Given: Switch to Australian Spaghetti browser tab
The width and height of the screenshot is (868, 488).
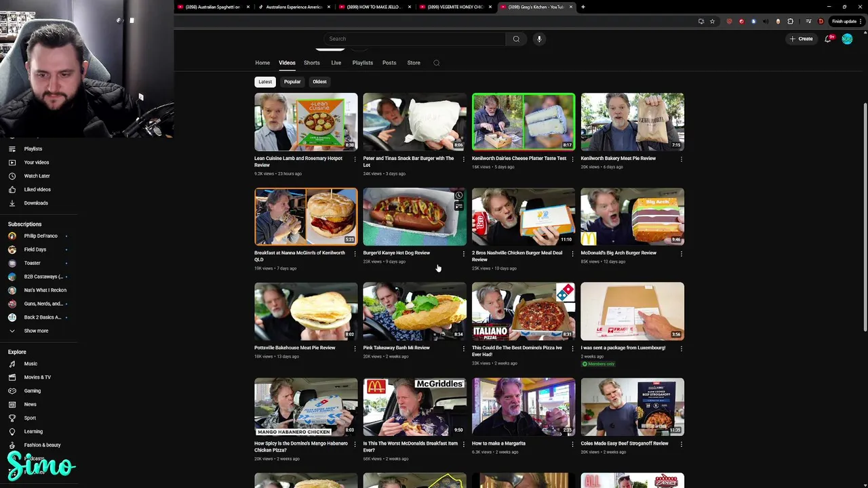Looking at the screenshot, I should coord(213,7).
